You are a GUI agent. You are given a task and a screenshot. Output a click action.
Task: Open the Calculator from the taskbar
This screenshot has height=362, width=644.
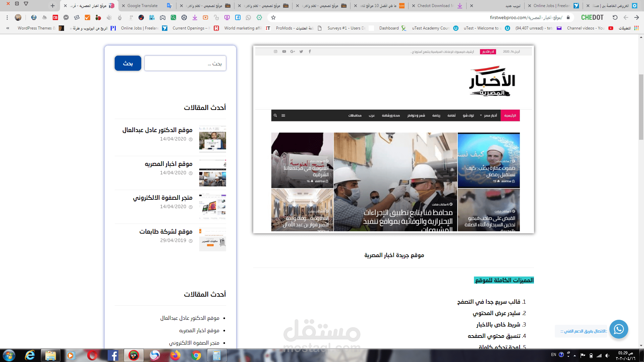[x=217, y=355]
